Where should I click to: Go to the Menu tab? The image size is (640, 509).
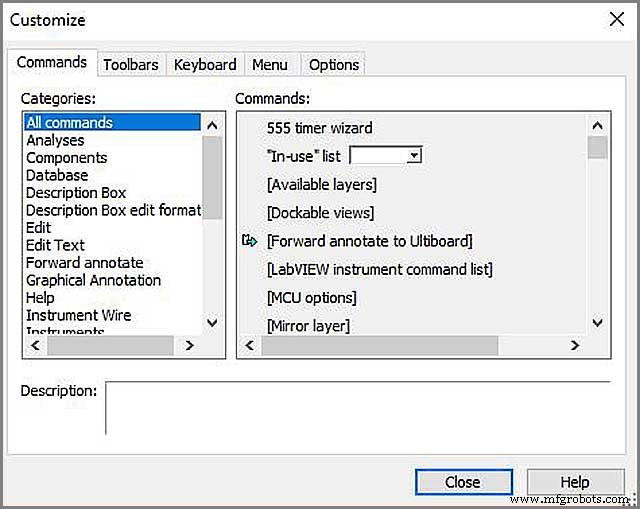click(269, 64)
